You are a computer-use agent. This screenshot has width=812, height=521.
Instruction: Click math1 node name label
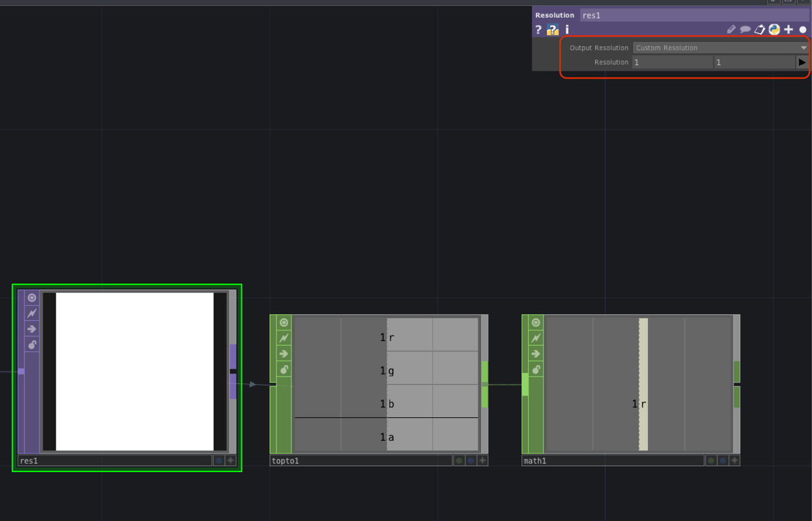(613, 461)
